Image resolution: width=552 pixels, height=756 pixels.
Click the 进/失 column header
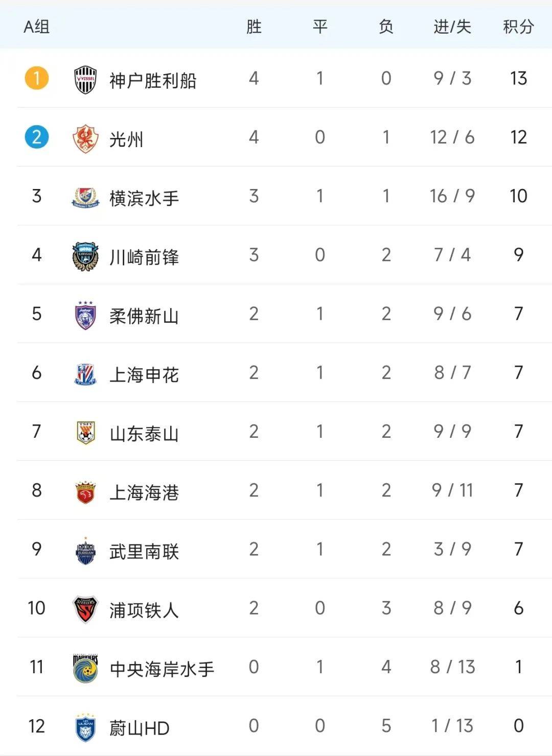(452, 27)
